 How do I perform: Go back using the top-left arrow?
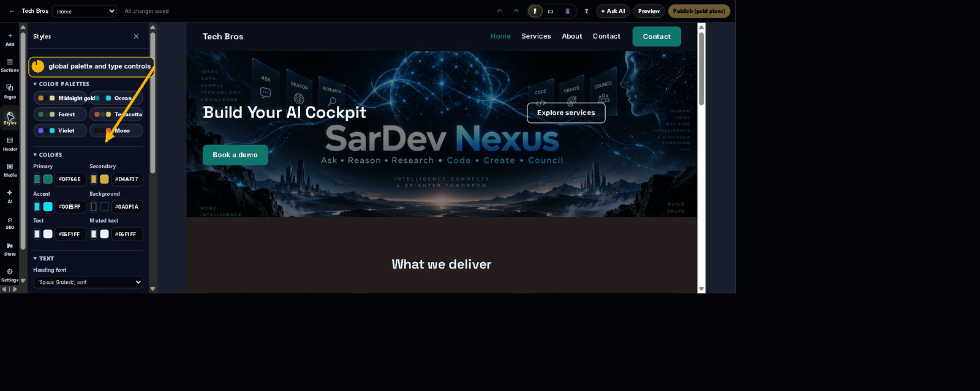pyautogui.click(x=12, y=11)
